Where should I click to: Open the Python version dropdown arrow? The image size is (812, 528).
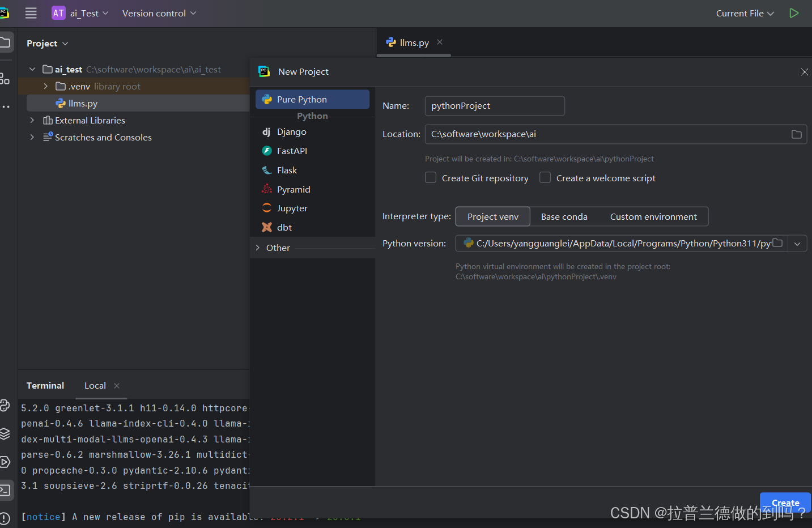coord(797,244)
